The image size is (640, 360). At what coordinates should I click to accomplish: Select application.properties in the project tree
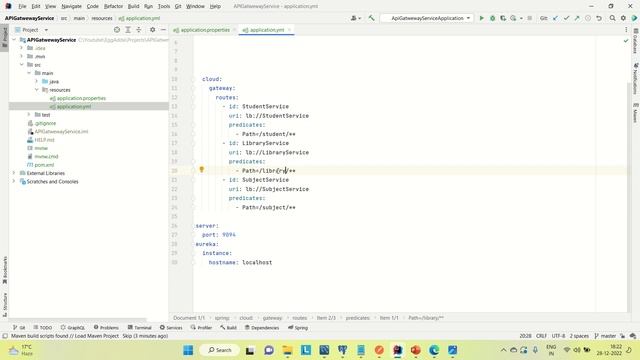[81, 98]
